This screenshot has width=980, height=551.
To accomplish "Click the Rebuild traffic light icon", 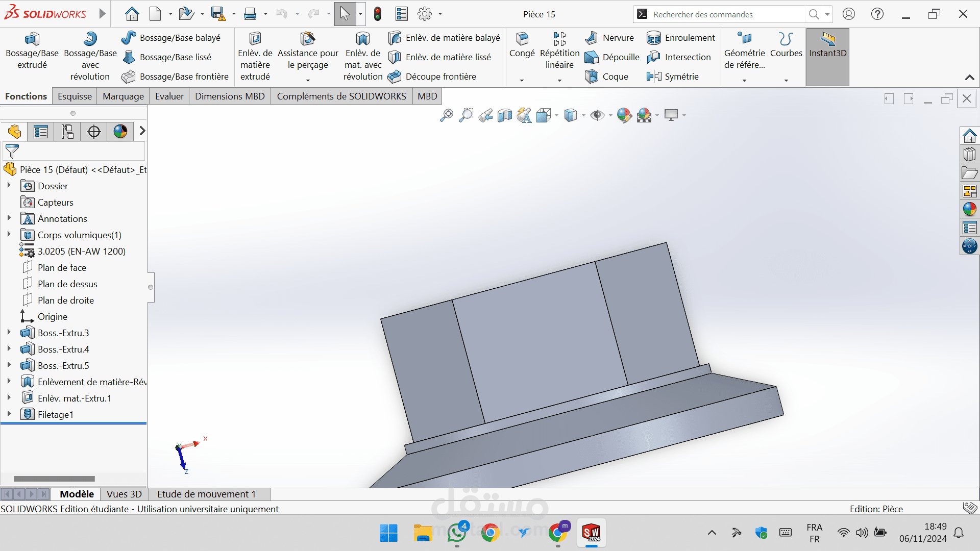I will pyautogui.click(x=377, y=14).
